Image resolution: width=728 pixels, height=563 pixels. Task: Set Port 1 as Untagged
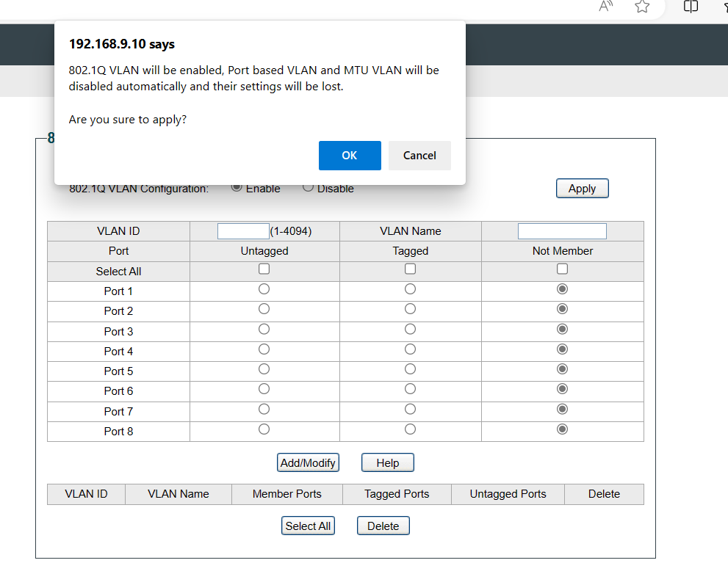[264, 289]
